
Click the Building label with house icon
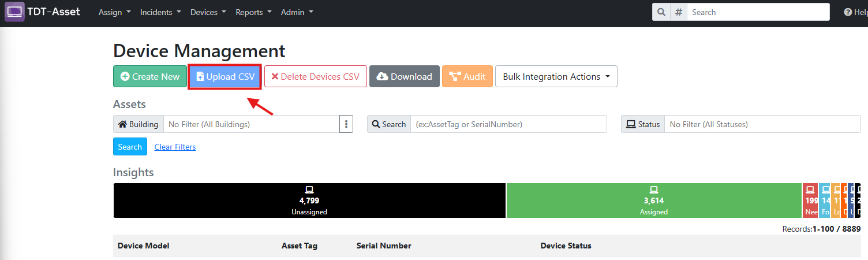click(139, 124)
